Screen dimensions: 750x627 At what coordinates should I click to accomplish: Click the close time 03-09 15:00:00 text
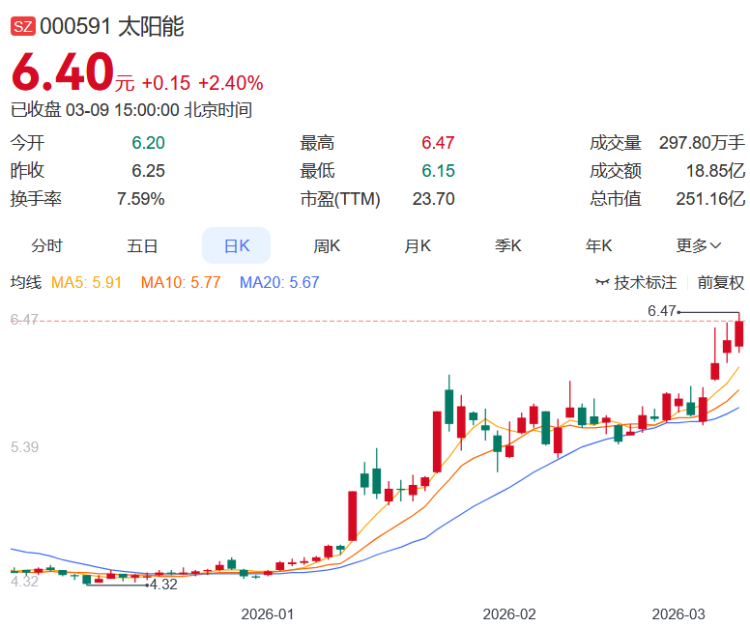click(122, 110)
